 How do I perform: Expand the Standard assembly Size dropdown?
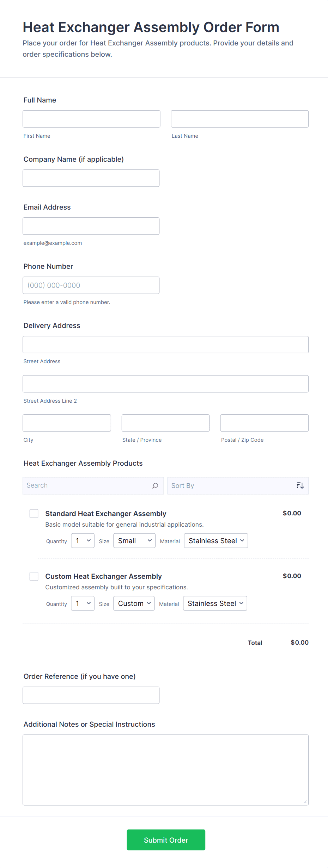coord(134,541)
